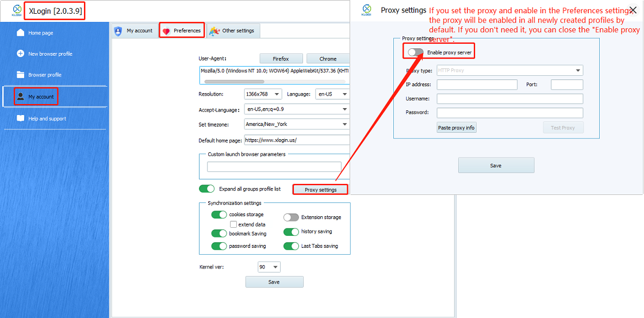
Task: Open the Proxy type dropdown
Action: [x=510, y=70]
